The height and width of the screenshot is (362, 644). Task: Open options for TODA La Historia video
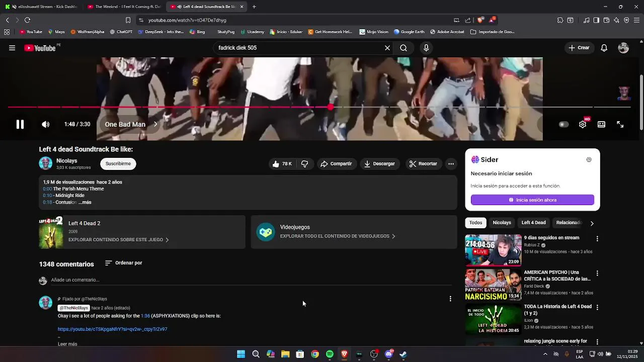(597, 308)
